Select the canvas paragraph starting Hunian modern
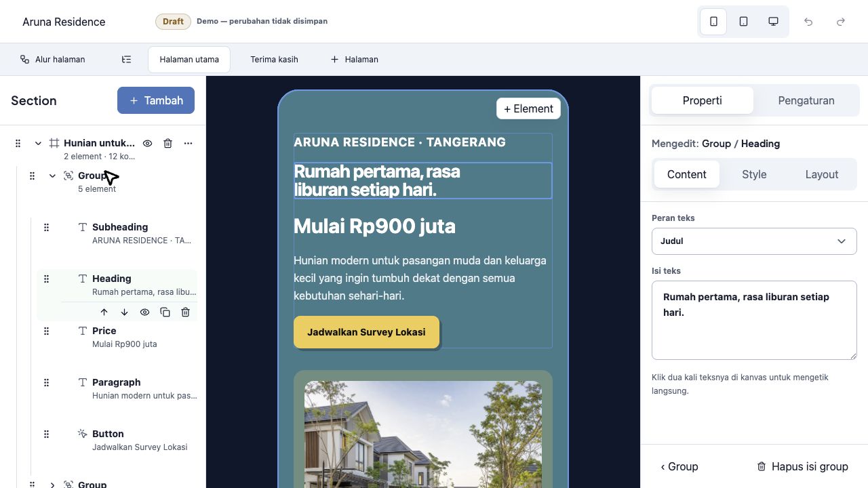This screenshot has width=868, height=488. point(422,278)
